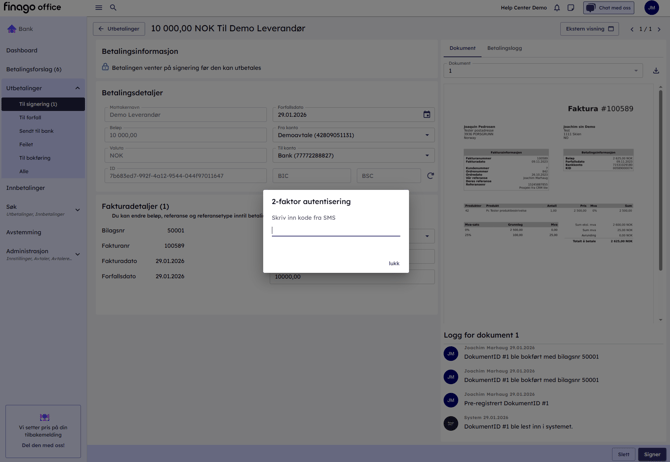Open Del den med oss link

43,445
